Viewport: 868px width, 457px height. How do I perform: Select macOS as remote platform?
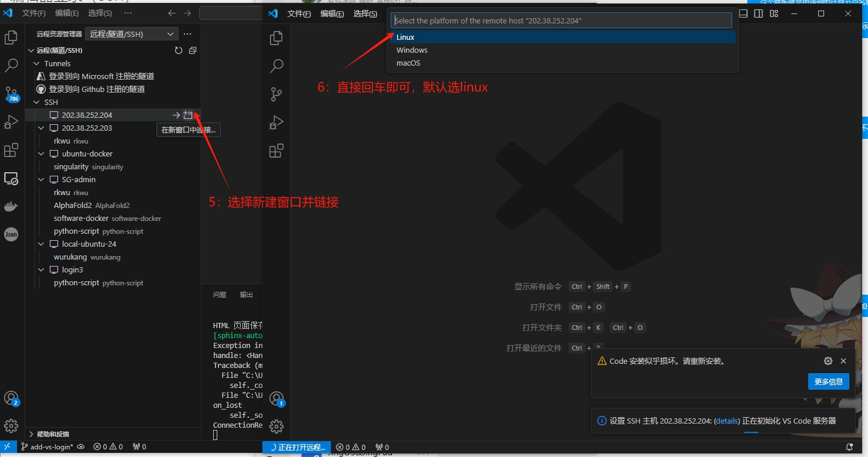click(x=563, y=63)
